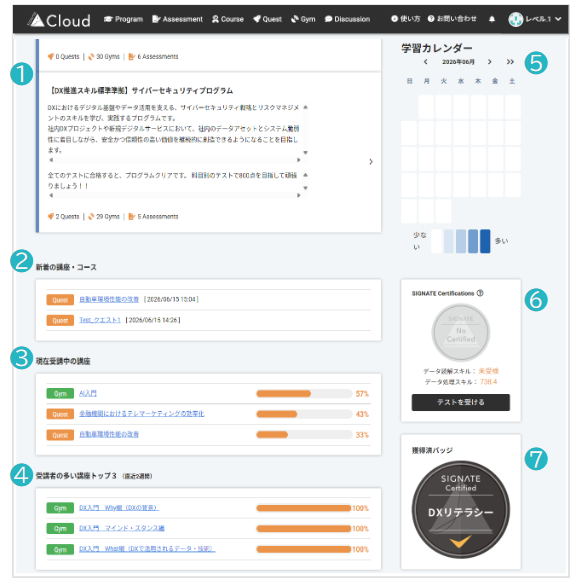This screenshot has width=573, height=581.
Task: Click scroll-down arrow beside 全てのテストに合格 note
Action: pyautogui.click(x=305, y=188)
